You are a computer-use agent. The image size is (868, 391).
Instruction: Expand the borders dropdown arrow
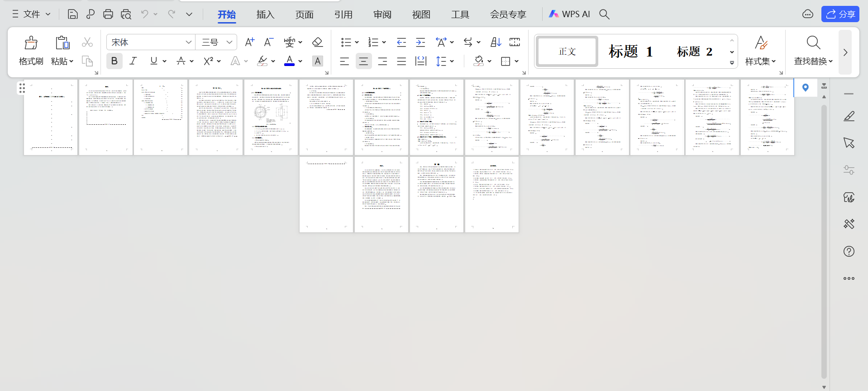click(516, 61)
